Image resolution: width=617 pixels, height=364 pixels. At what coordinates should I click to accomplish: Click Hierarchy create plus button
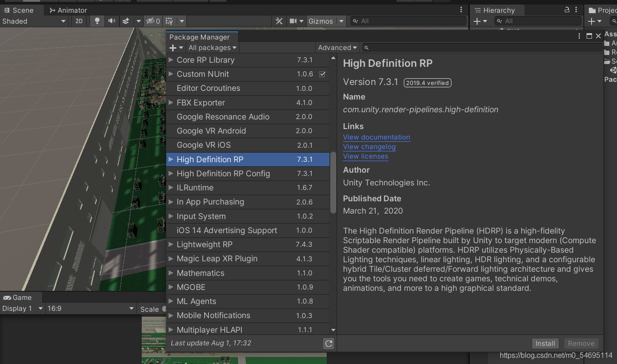pyautogui.click(x=480, y=21)
